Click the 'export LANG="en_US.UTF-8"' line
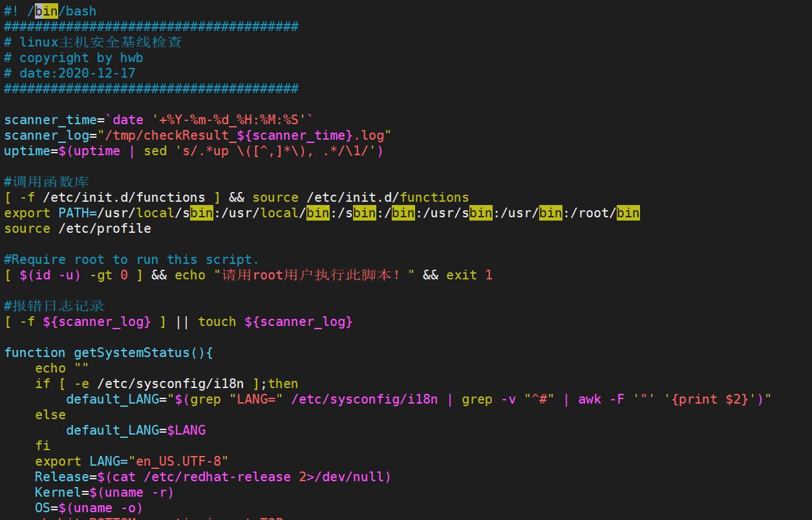This screenshot has height=520, width=812. tap(132, 461)
